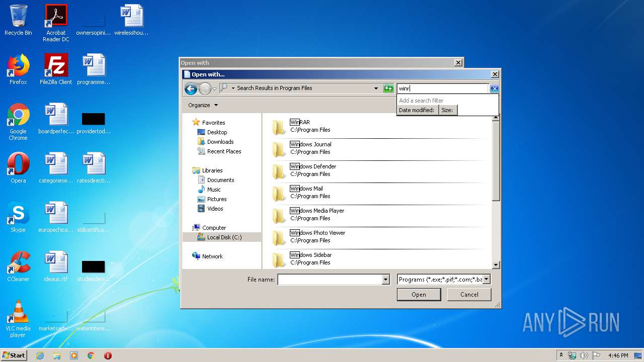Click the File name input field

pos(330,280)
